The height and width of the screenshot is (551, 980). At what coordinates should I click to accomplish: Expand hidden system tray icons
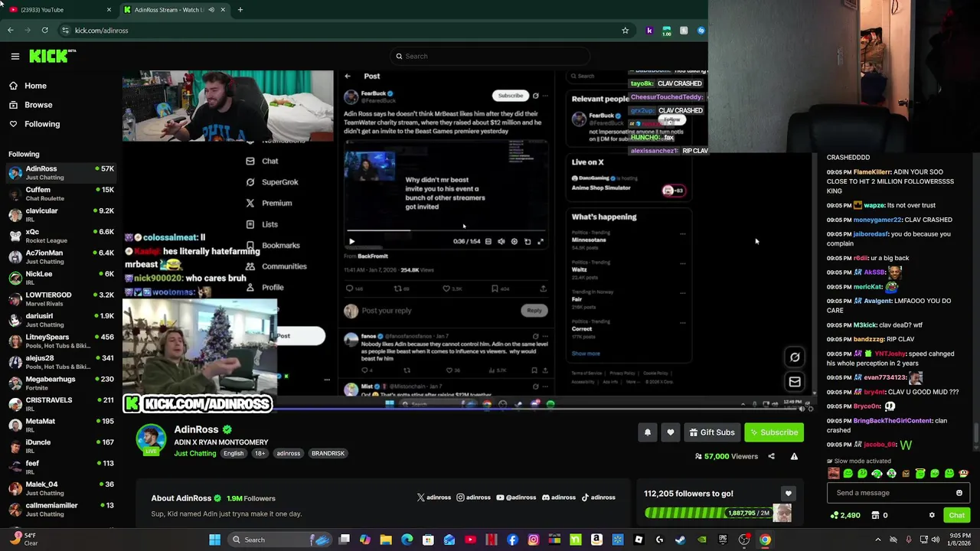pyautogui.click(x=878, y=540)
